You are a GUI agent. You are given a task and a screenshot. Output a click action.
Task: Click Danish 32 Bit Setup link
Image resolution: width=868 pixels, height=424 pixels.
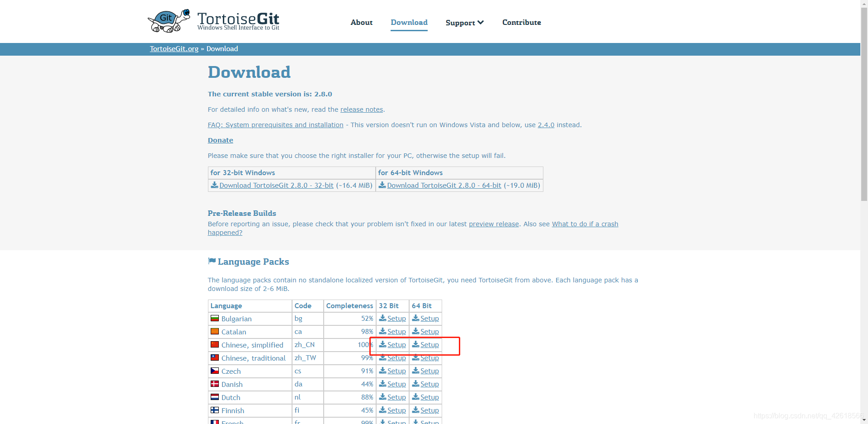[396, 384]
